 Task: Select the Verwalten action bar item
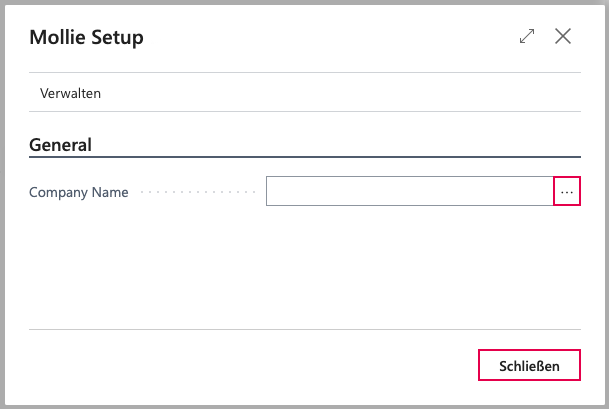pyautogui.click(x=70, y=93)
